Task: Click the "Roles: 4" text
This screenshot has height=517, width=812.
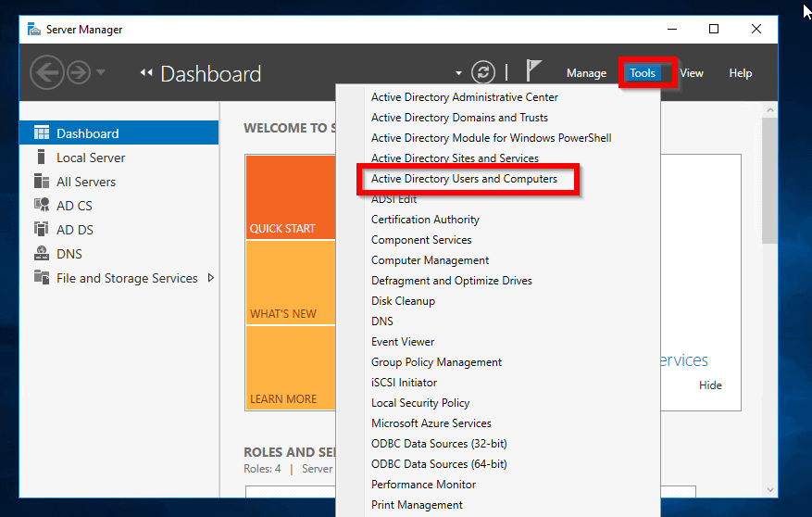Action: click(x=263, y=469)
